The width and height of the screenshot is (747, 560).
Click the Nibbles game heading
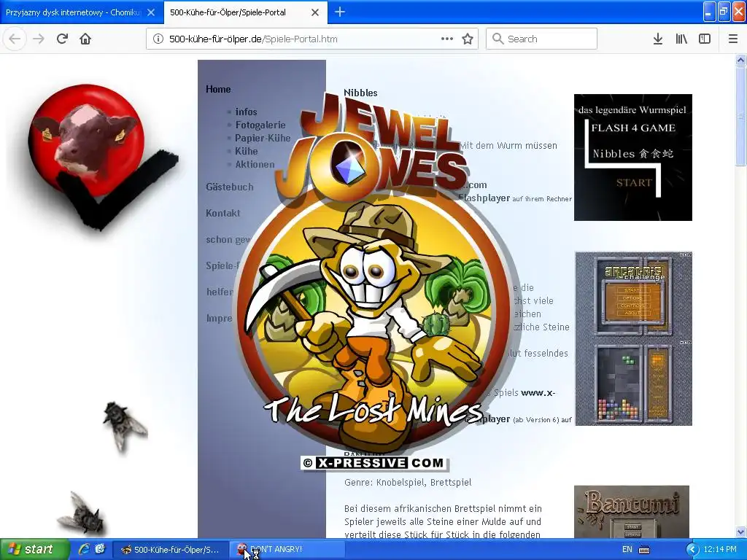point(360,93)
